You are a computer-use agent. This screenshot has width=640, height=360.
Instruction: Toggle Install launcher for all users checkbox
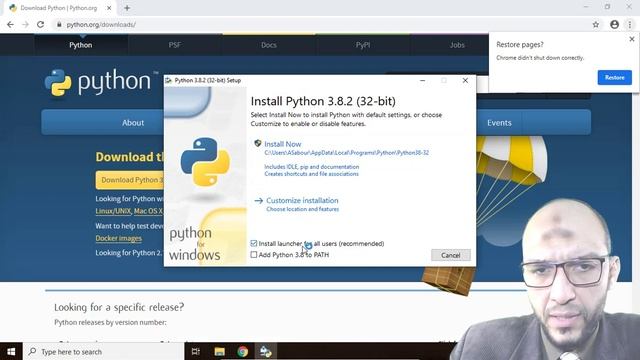254,244
